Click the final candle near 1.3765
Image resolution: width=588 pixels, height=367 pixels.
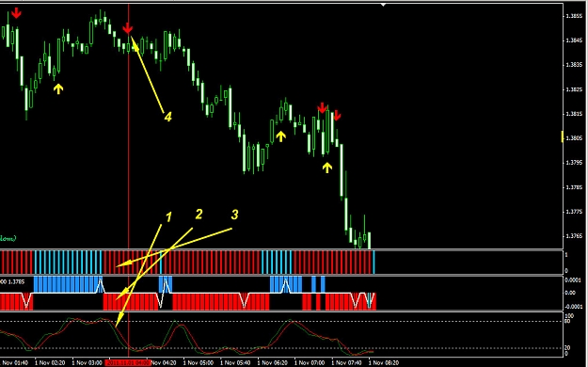pos(370,241)
